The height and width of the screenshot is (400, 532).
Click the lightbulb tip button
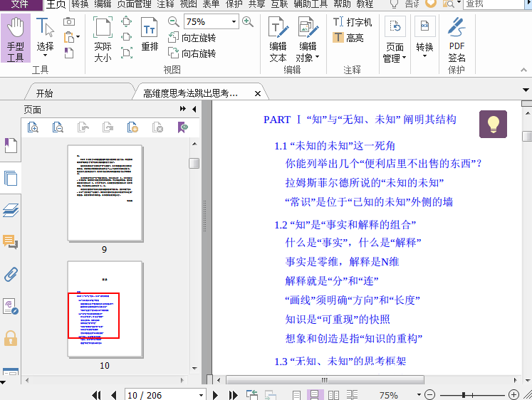click(x=493, y=124)
